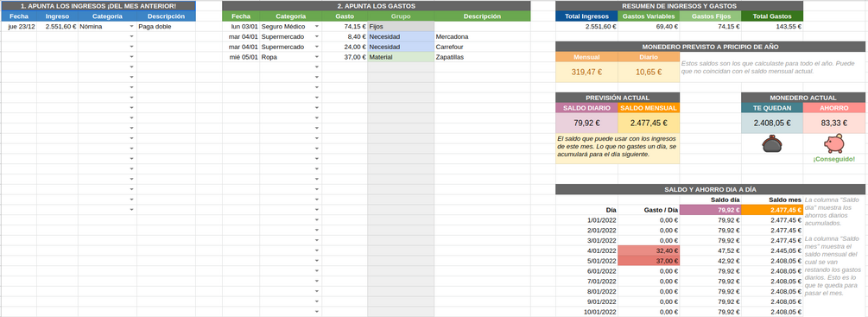Select the '2.445,05 €' Saldo mes cell
The height and width of the screenshot is (317, 868).
772,250
